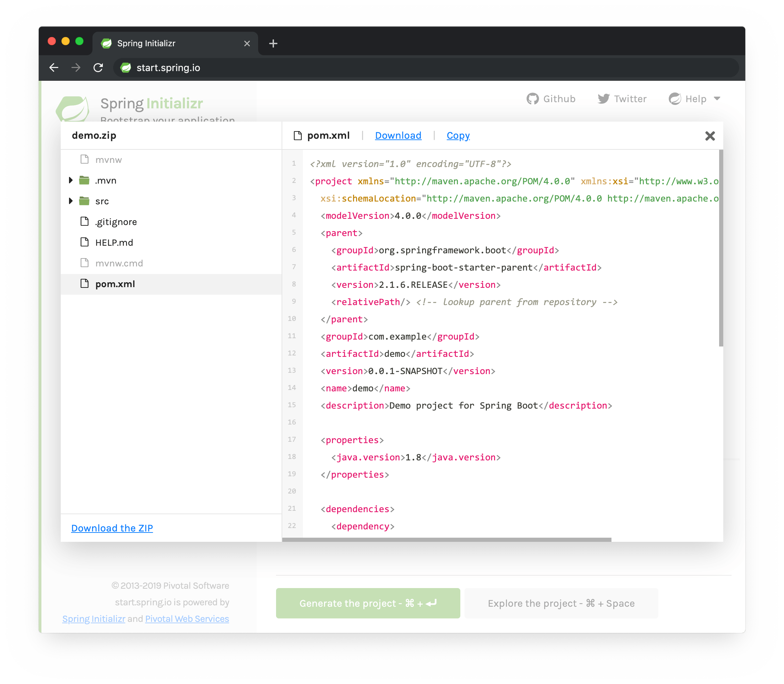Image resolution: width=784 pixels, height=684 pixels.
Task: Select HELP.md in the file tree
Action: coord(114,242)
